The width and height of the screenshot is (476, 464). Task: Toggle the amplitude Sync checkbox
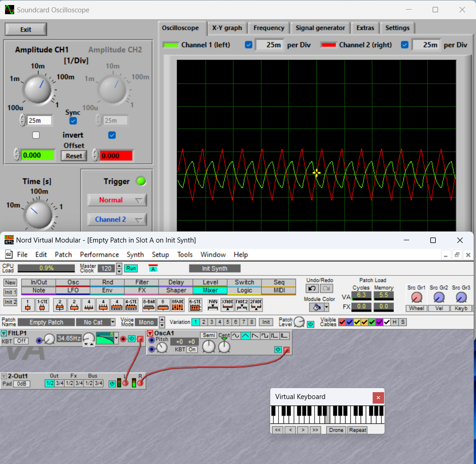coord(73,121)
